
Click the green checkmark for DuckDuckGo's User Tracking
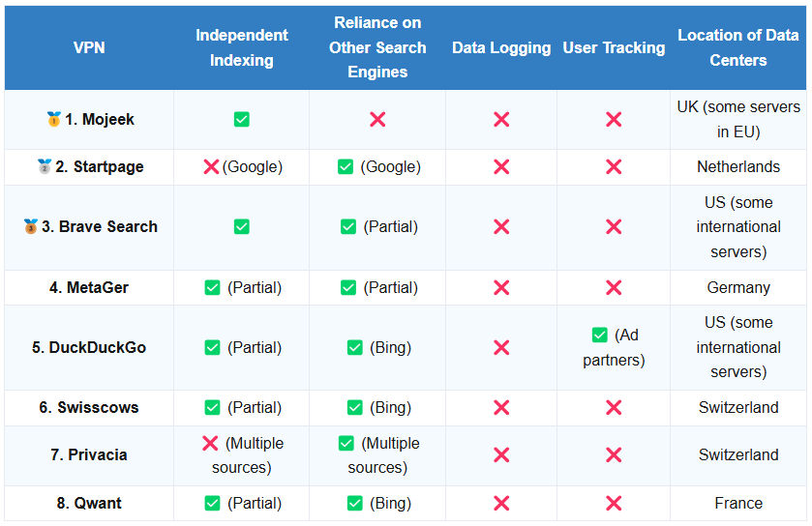pos(600,335)
